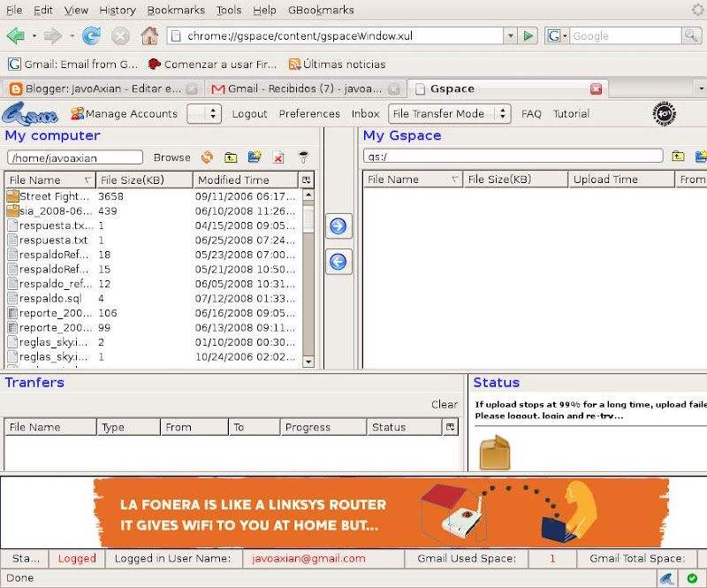Select the sia_2008-06 folder row
The height and width of the screenshot is (588, 707).
[x=153, y=210]
